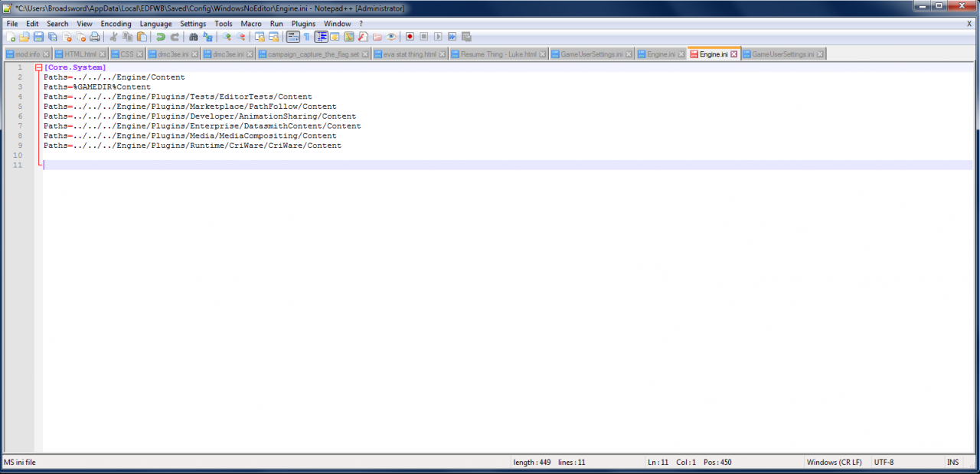Click the green Undo arrow icon
Image resolution: width=980 pixels, height=474 pixels.
point(161,37)
